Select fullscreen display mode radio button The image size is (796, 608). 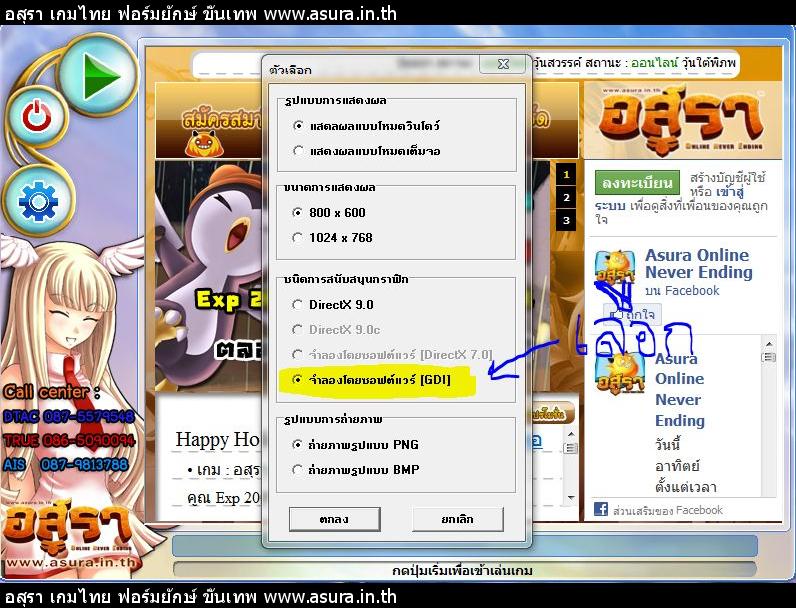299,151
